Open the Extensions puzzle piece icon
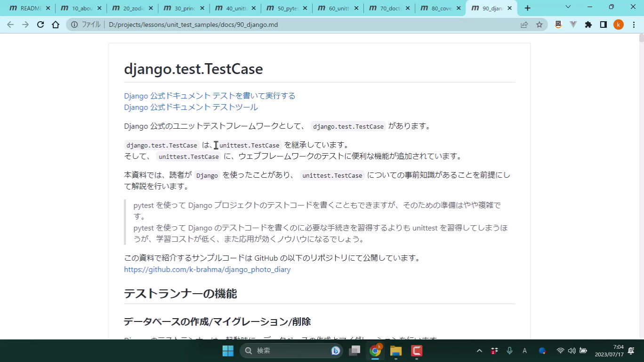Viewport: 644px width, 362px height. (x=588, y=25)
